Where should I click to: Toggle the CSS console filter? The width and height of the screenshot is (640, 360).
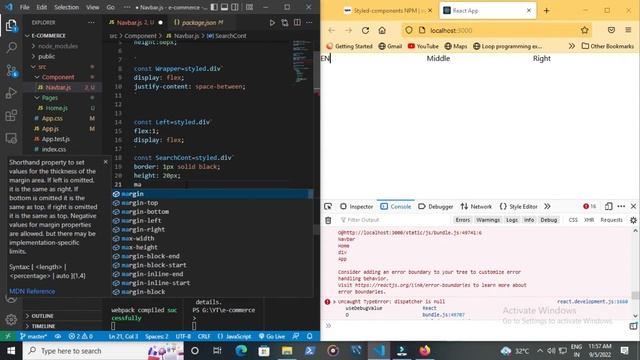tap(573, 220)
